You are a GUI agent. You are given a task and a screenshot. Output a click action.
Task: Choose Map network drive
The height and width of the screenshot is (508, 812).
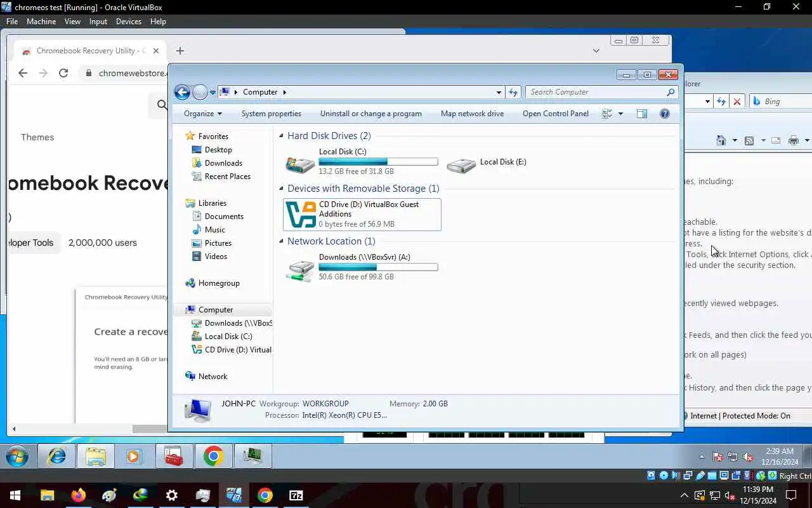coord(472,114)
